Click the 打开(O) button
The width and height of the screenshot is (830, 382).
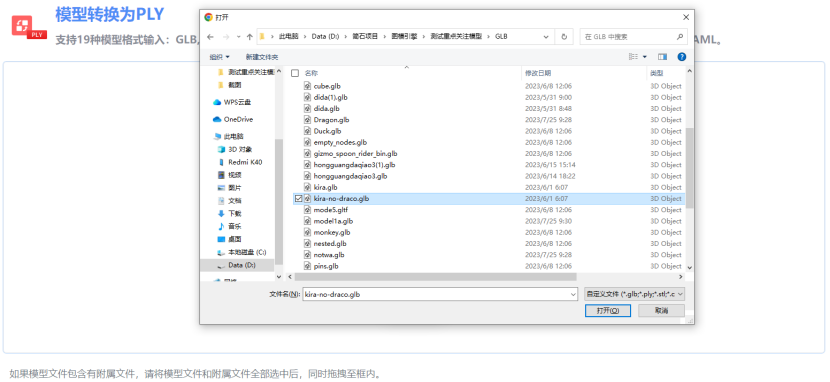(608, 311)
